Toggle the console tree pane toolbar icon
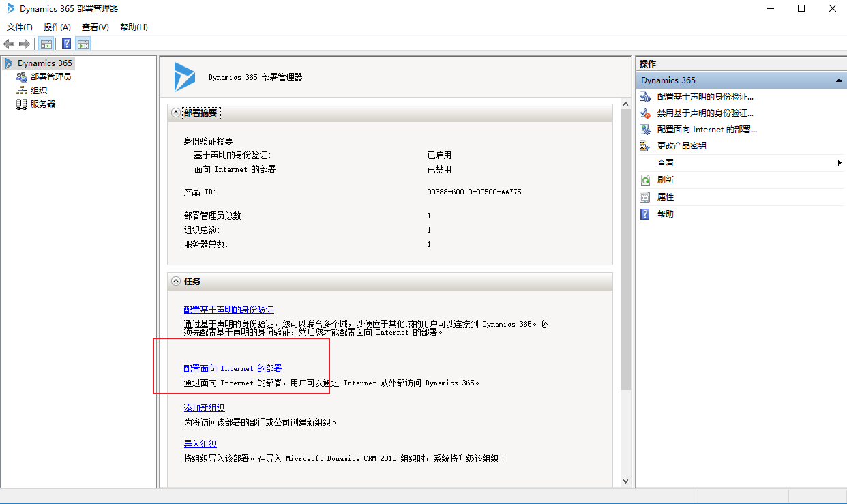Viewport: 847px width, 504px height. tap(46, 44)
